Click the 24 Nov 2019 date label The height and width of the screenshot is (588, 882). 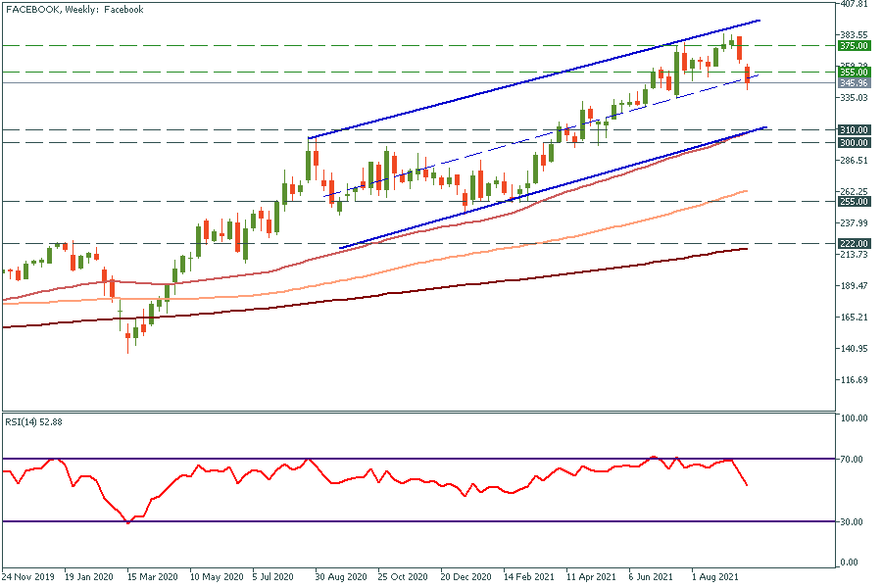coord(27,577)
